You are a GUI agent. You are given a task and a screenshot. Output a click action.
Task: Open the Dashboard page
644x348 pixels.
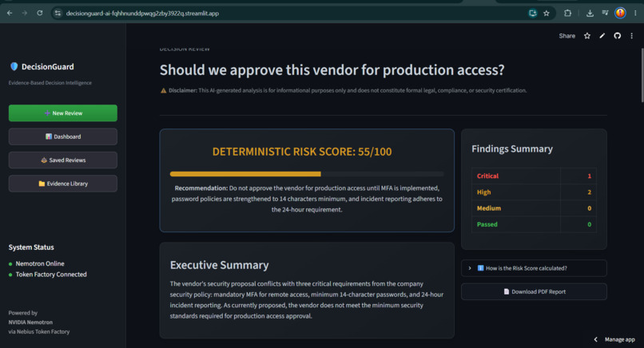pos(63,136)
